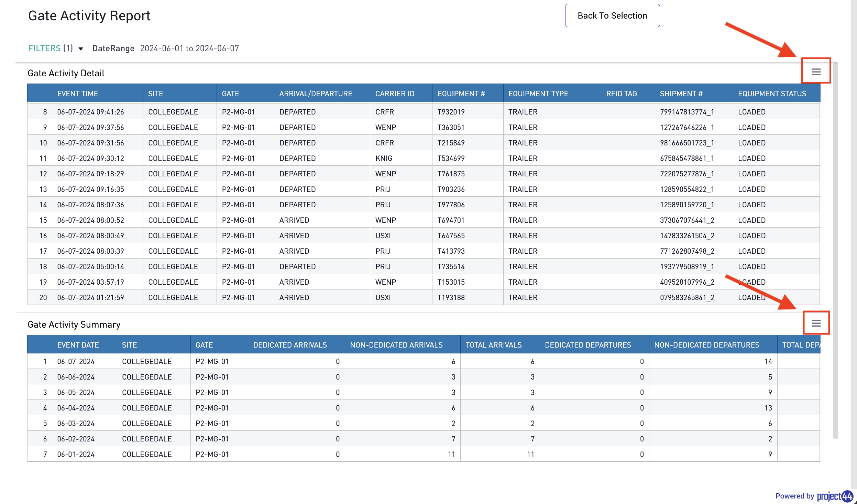The height and width of the screenshot is (504, 857).
Task: Select event time 06-07-2024 08:00:39
Action: click(90, 251)
